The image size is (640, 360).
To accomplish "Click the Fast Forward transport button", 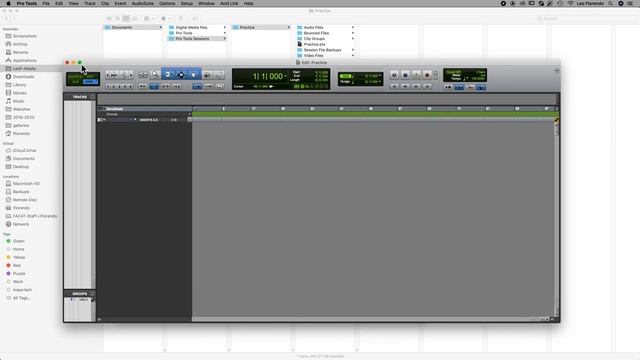I will click(416, 86).
